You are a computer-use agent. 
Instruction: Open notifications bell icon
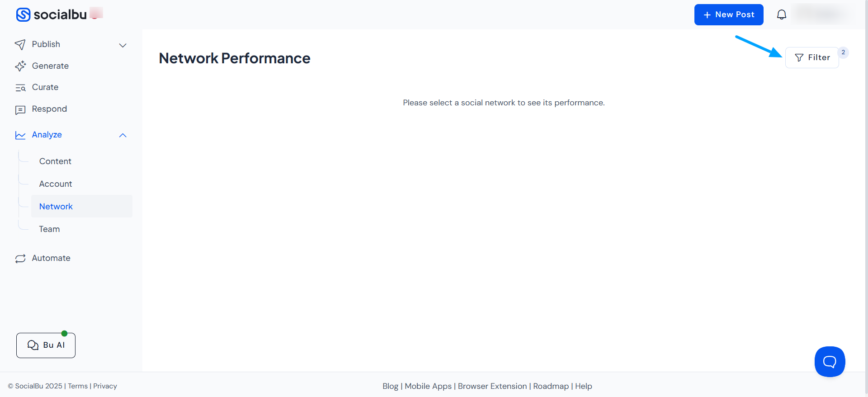tap(781, 14)
